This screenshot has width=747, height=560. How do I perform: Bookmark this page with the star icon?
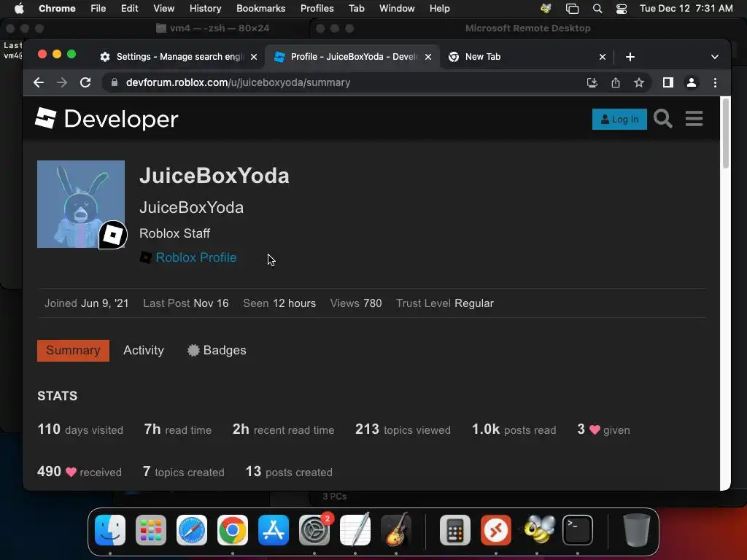[639, 82]
